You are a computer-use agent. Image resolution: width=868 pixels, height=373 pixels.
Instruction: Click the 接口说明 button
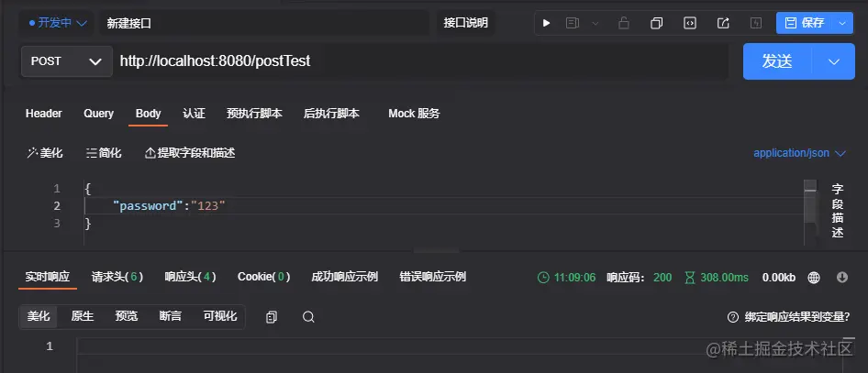point(465,23)
